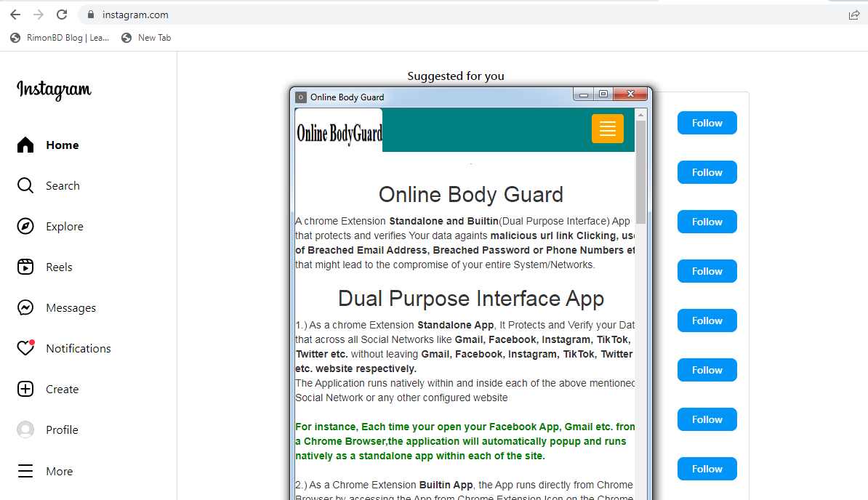Click the green 'For instance' paragraph
Screen dimensions: 868x500
(x=465, y=441)
